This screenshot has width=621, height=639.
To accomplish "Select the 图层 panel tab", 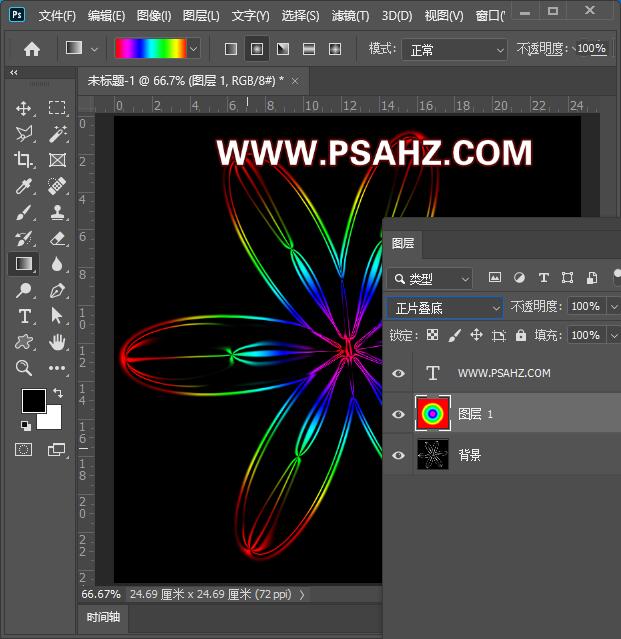I will click(403, 243).
